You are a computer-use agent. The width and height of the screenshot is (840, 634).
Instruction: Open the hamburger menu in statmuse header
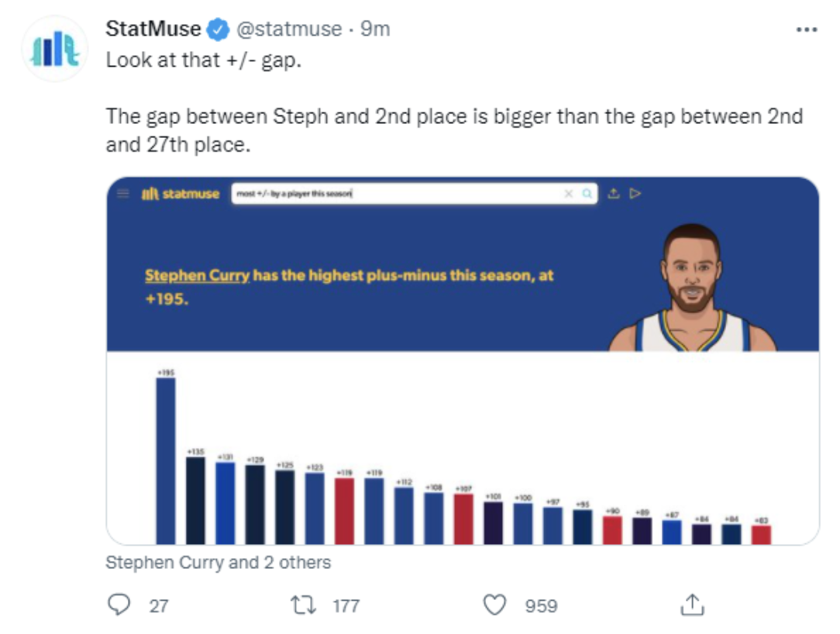point(123,193)
